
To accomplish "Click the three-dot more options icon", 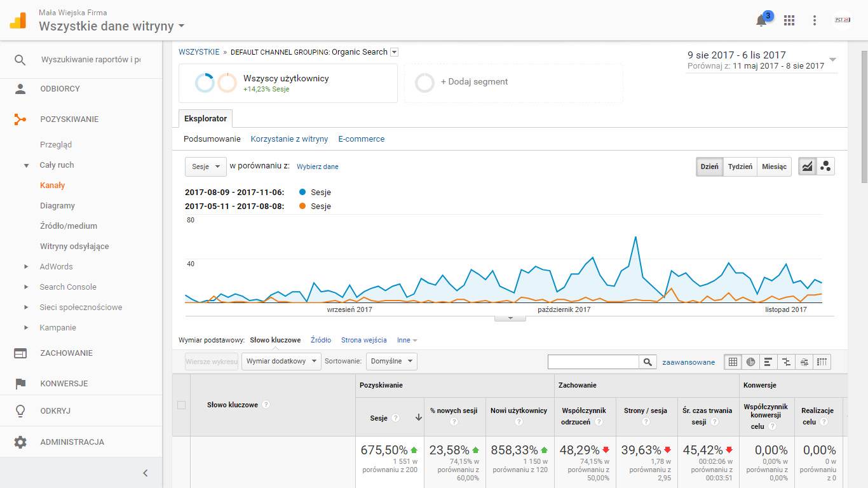I will [815, 20].
